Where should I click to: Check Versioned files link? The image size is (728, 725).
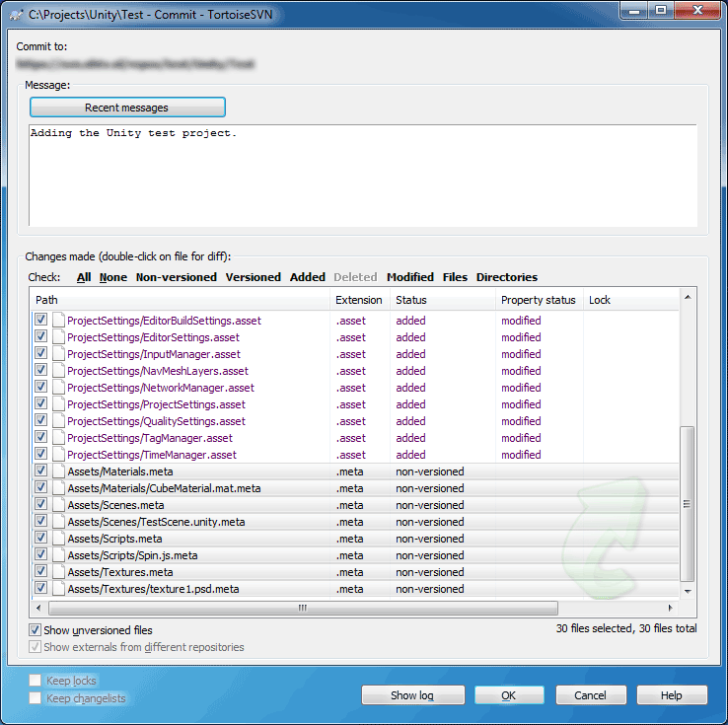pos(254,277)
